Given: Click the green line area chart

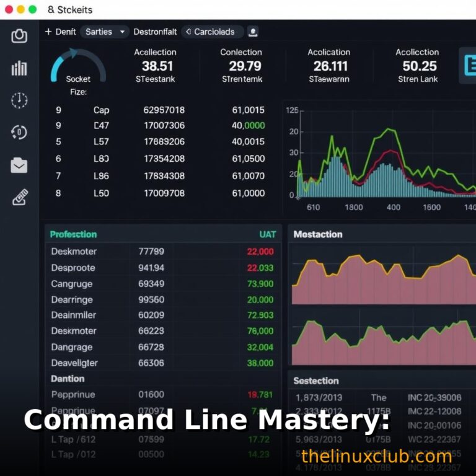Looking at the screenshot, I should 384,342.
